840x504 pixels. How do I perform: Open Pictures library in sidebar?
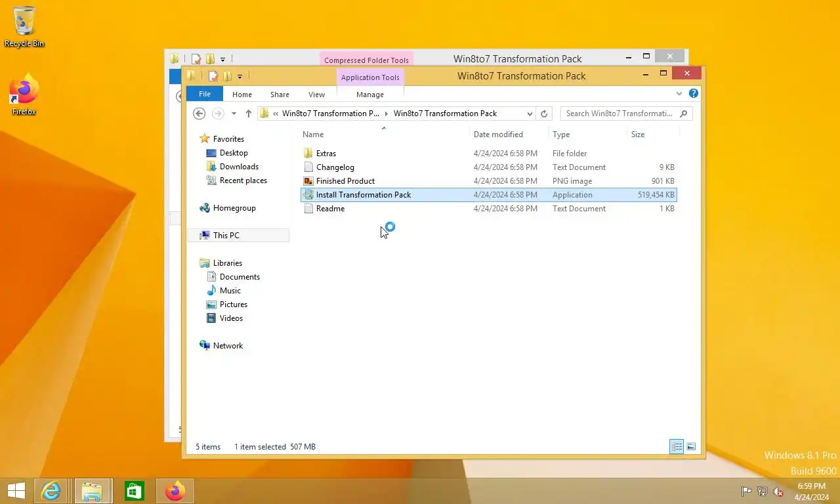[233, 304]
